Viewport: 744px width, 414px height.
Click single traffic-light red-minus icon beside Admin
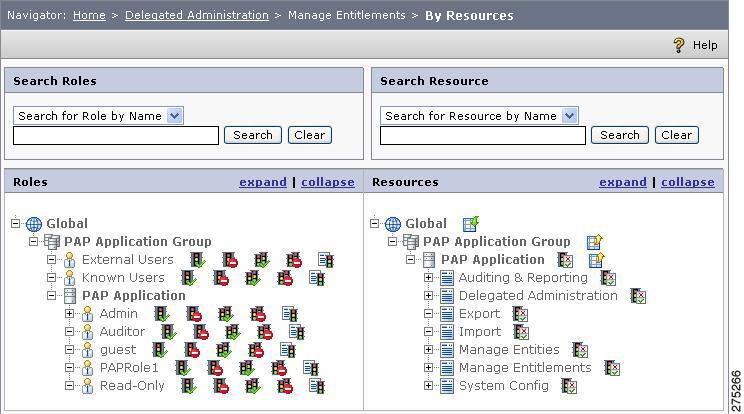coord(194,314)
